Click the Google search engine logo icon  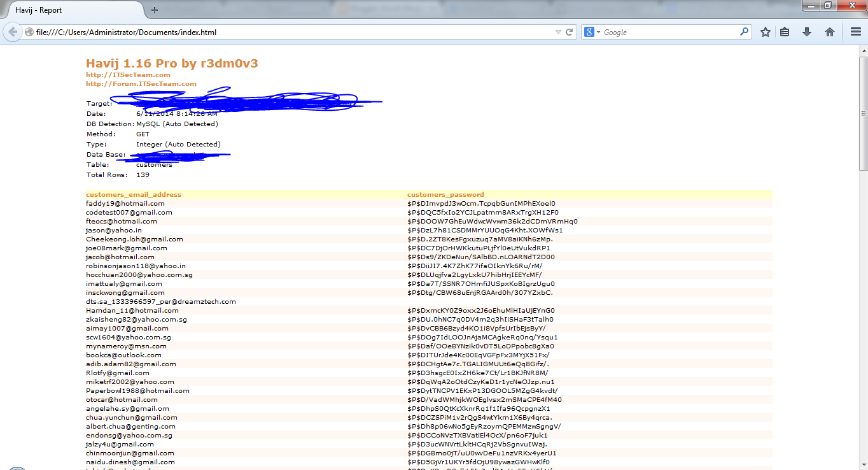tap(589, 32)
